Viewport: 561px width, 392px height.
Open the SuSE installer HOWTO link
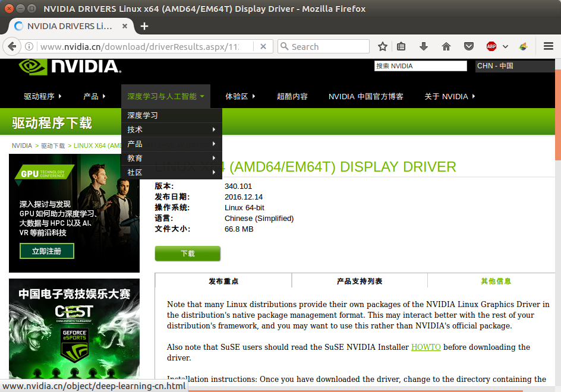click(426, 347)
